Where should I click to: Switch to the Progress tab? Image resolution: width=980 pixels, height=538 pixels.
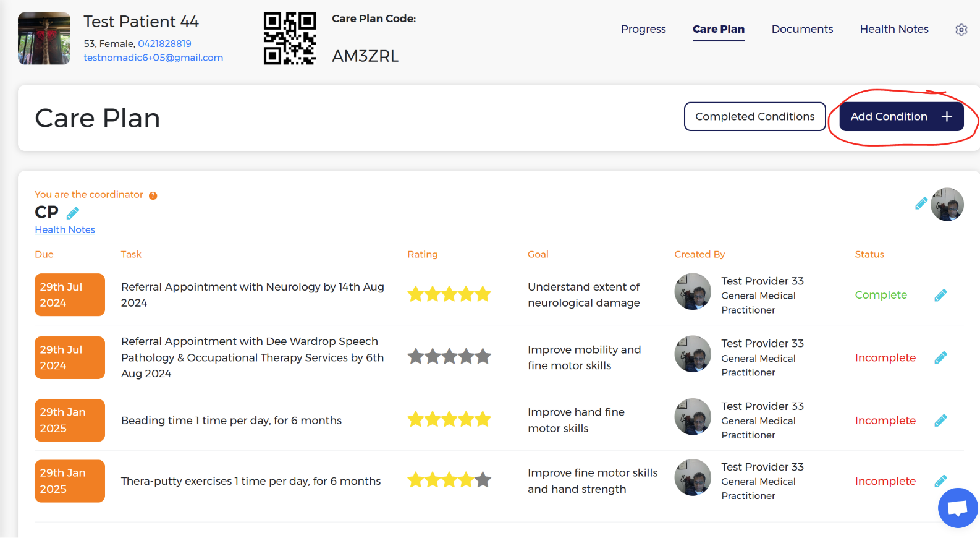coord(643,29)
